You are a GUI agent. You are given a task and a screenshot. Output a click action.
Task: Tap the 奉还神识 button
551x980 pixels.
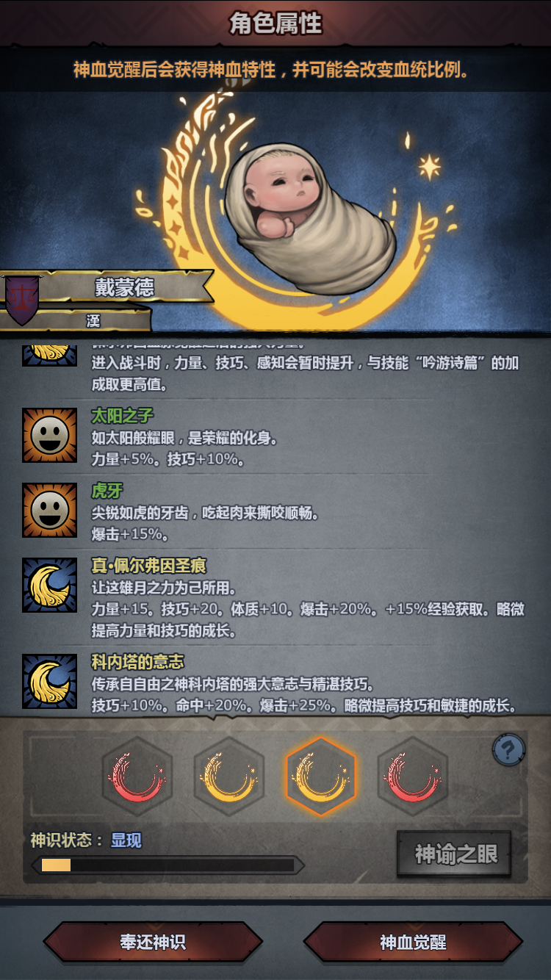[x=153, y=943]
